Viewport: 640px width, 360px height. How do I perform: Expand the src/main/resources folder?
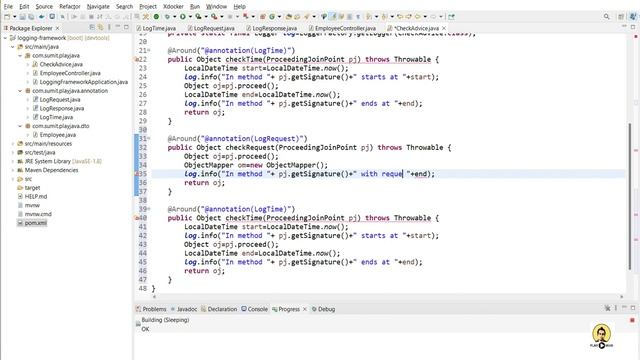[x=13, y=144]
